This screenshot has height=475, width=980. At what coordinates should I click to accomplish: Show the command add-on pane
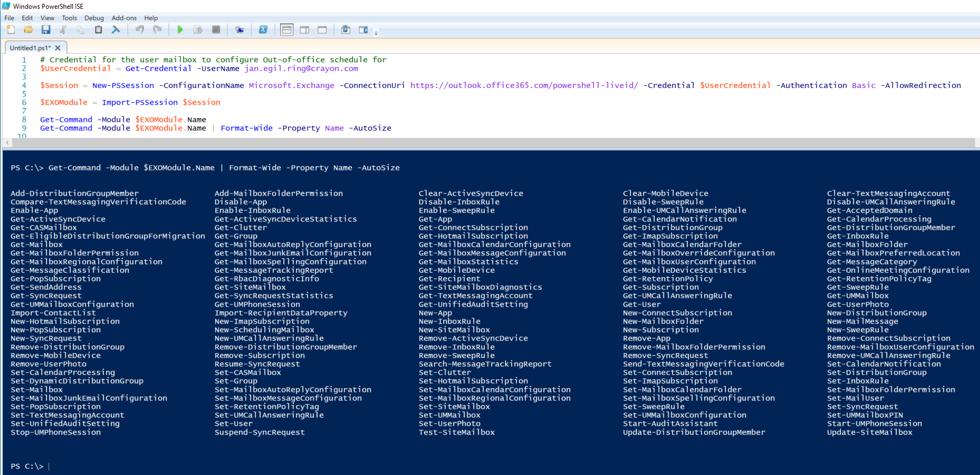(363, 30)
